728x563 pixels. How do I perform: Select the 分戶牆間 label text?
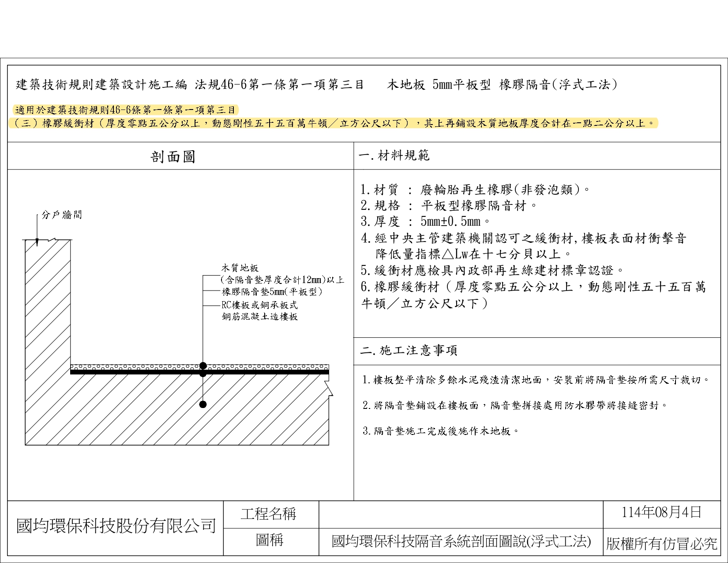click(62, 215)
